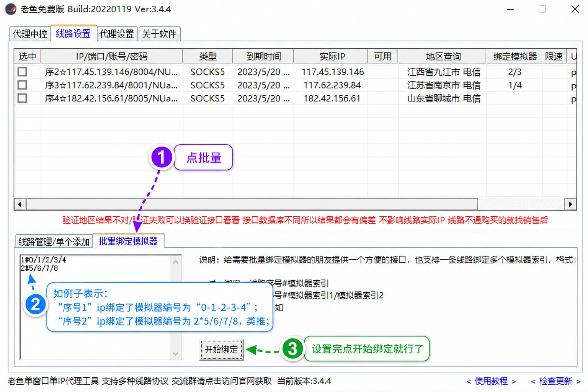
Task: Open the 线路设置 tab
Action: 73,33
